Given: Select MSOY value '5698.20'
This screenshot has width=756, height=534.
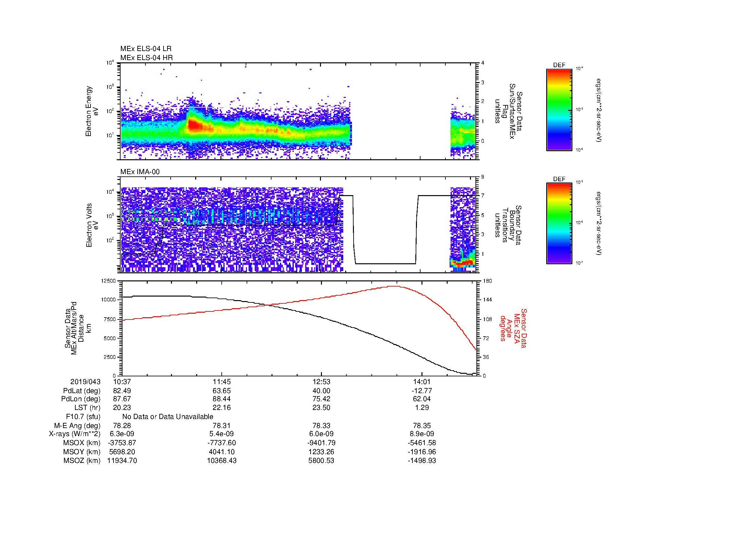Looking at the screenshot, I should (x=122, y=452).
